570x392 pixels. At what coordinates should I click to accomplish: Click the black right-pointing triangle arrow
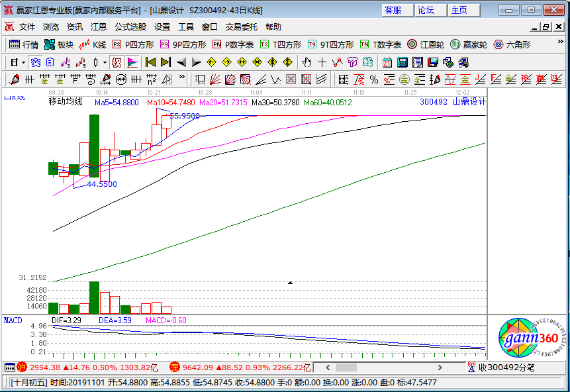[197, 62]
